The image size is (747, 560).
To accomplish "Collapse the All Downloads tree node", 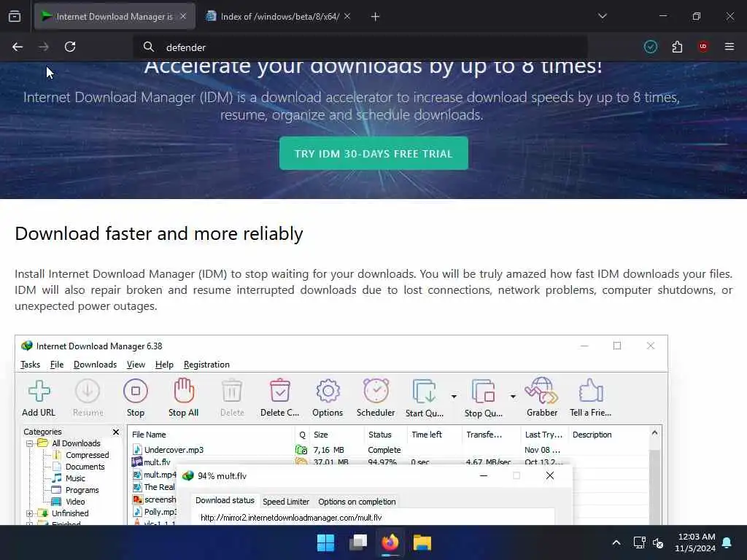I will click(29, 443).
